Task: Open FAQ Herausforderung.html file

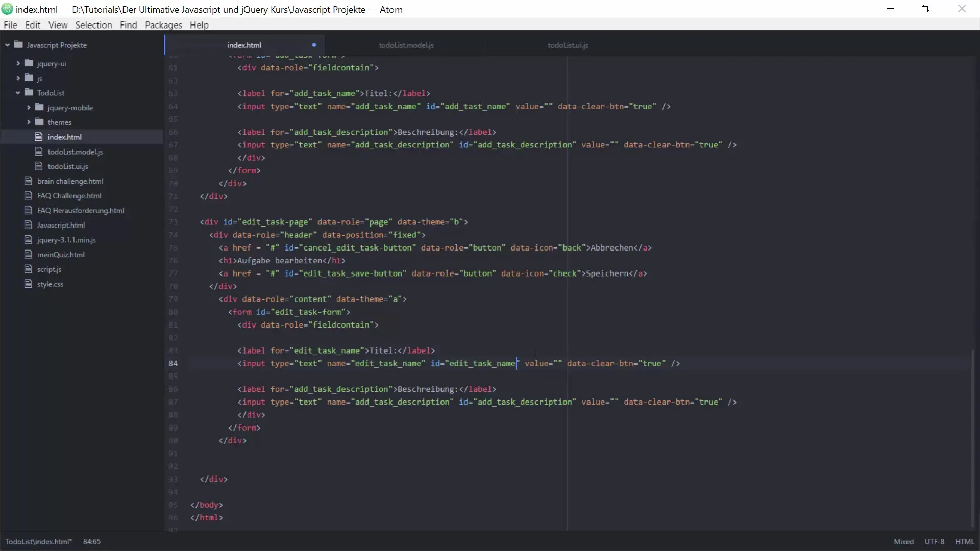Action: point(81,210)
